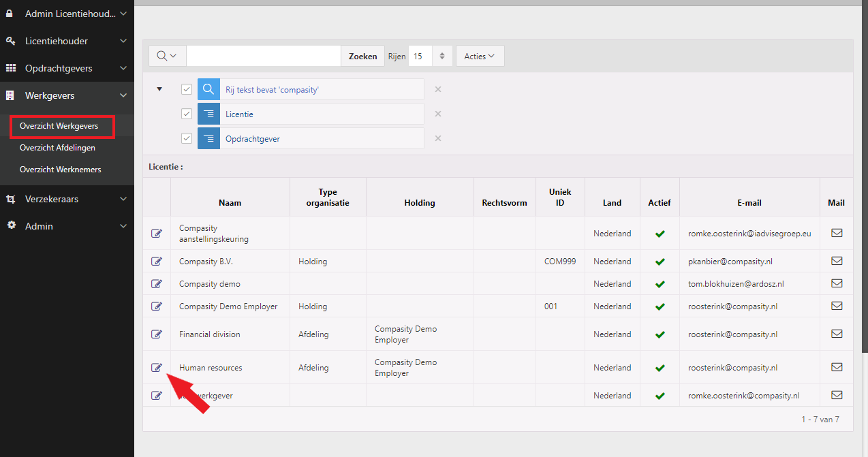Screen dimensions: 868x457
Task: Mail icon for Compasity aanstellingskeuring
Action: pyautogui.click(x=837, y=233)
